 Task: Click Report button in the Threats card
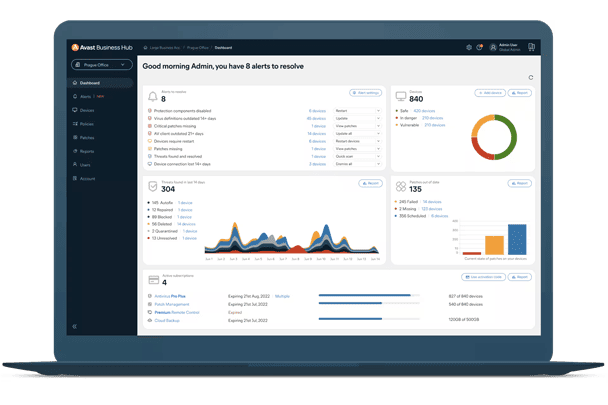coord(370,183)
